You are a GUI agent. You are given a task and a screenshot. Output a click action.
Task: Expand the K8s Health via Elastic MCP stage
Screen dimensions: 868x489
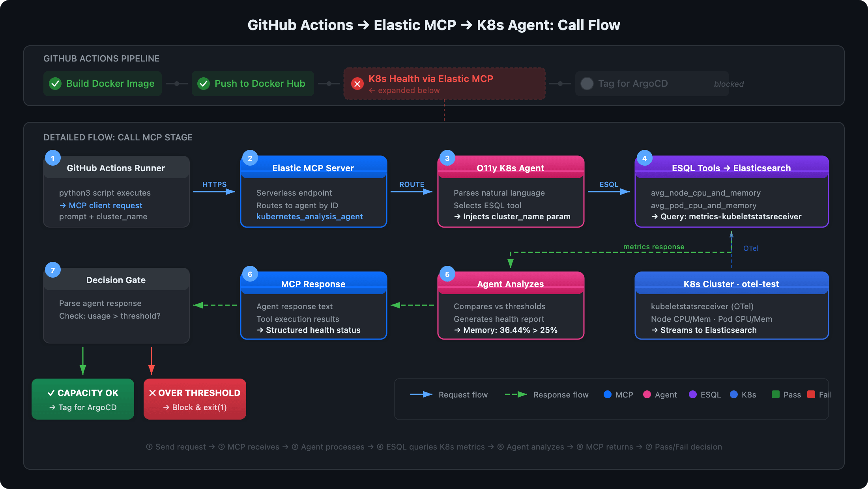(444, 84)
